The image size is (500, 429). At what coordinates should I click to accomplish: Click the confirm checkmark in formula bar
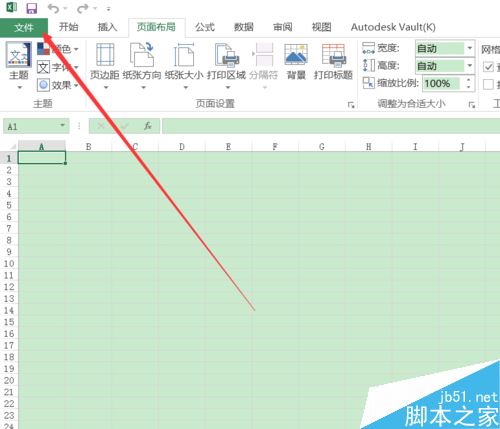(x=125, y=126)
